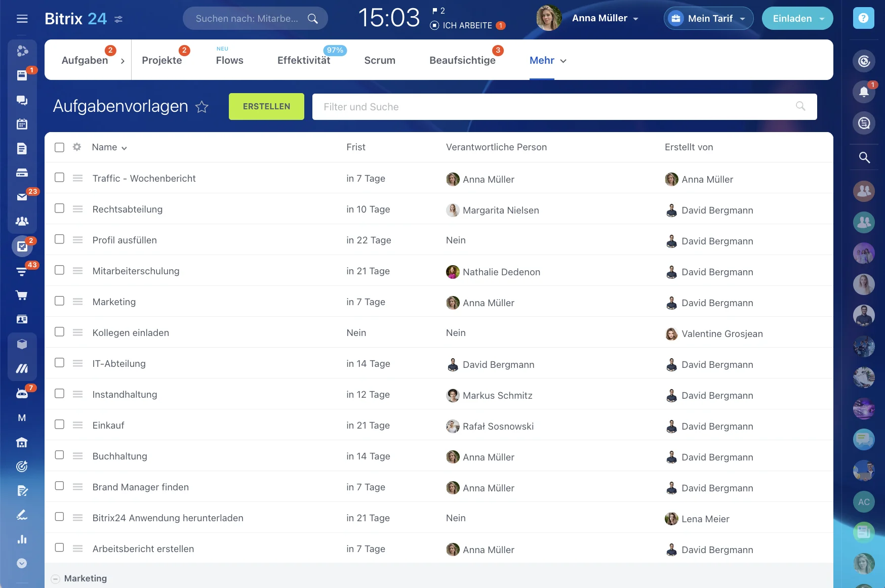Expand the Mehr dropdown menu
The height and width of the screenshot is (588, 885).
click(548, 61)
